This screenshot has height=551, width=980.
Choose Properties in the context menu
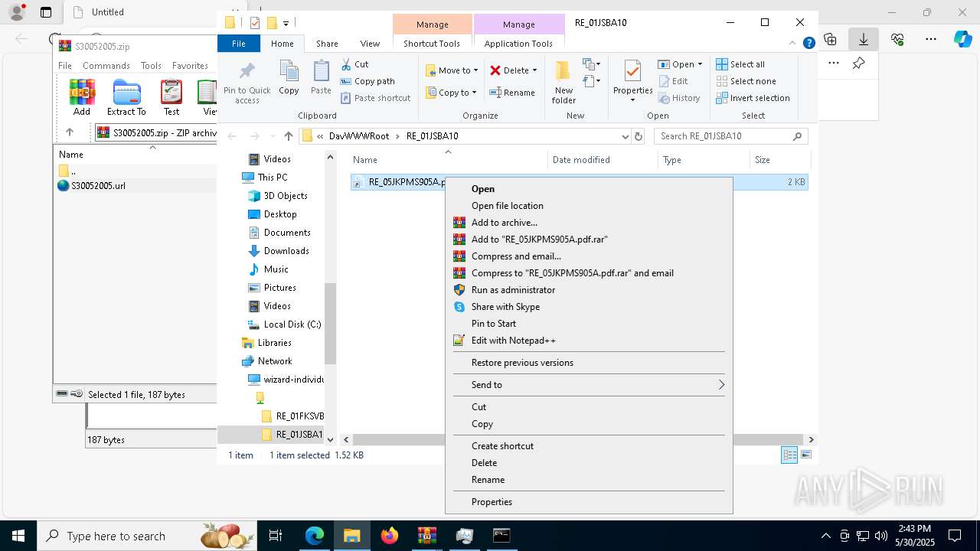(588, 502)
